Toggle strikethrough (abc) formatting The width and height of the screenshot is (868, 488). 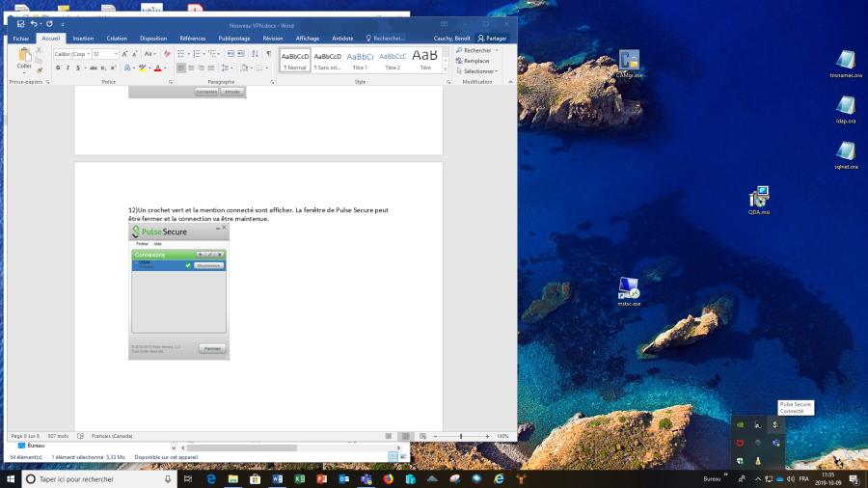(93, 68)
